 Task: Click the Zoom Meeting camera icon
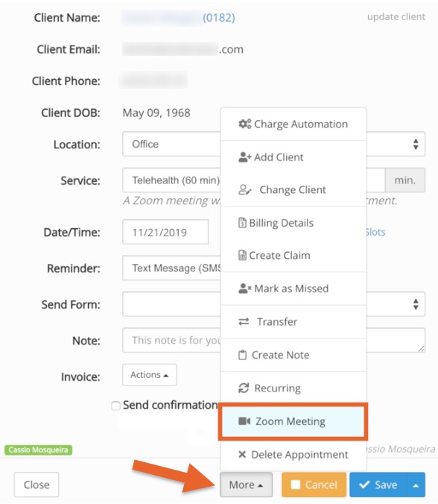[244, 421]
